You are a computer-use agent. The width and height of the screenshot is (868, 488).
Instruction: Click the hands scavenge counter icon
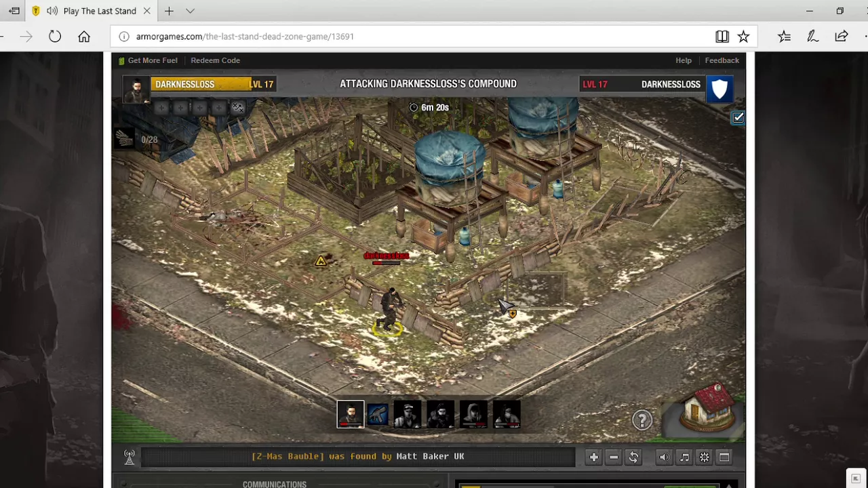125,138
